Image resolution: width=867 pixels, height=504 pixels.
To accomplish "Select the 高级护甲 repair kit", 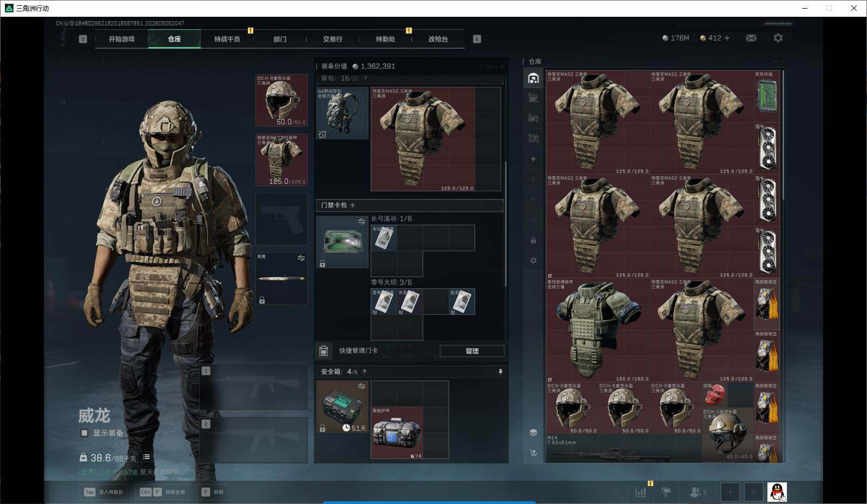I will 397,433.
